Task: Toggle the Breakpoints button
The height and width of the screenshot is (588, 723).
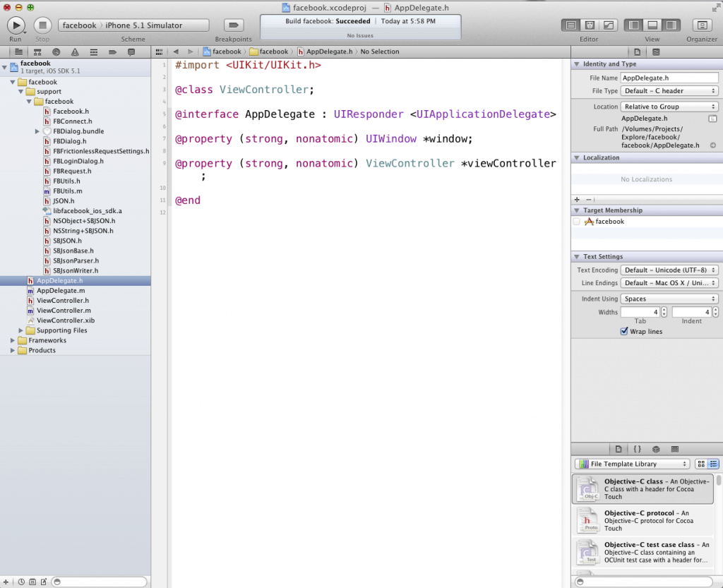Action: (233, 25)
